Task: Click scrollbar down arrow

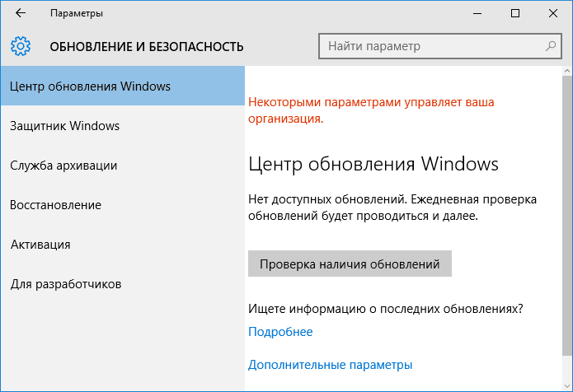Action: [x=567, y=384]
